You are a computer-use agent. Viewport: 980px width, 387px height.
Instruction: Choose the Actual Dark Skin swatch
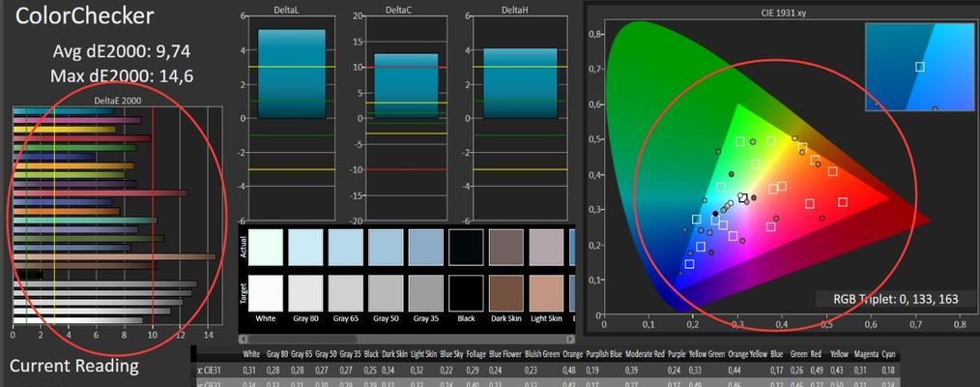tap(506, 248)
